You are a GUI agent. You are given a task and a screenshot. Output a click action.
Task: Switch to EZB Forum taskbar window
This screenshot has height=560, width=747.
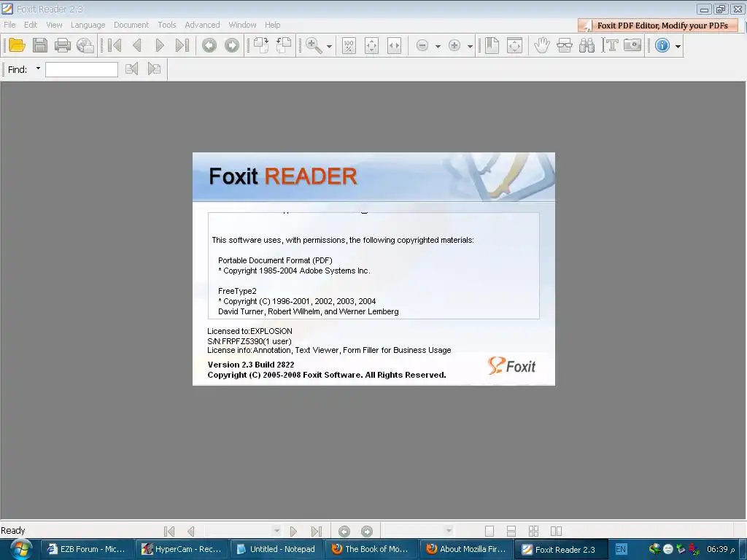pyautogui.click(x=86, y=549)
